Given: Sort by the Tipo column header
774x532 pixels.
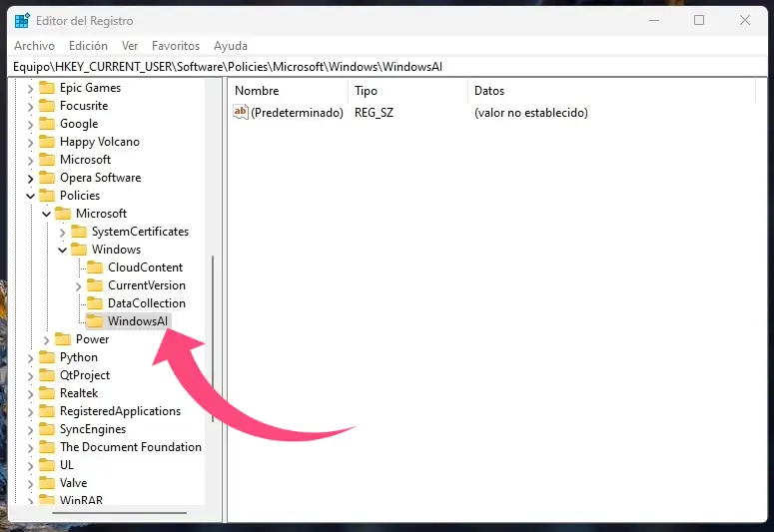Looking at the screenshot, I should tap(407, 91).
